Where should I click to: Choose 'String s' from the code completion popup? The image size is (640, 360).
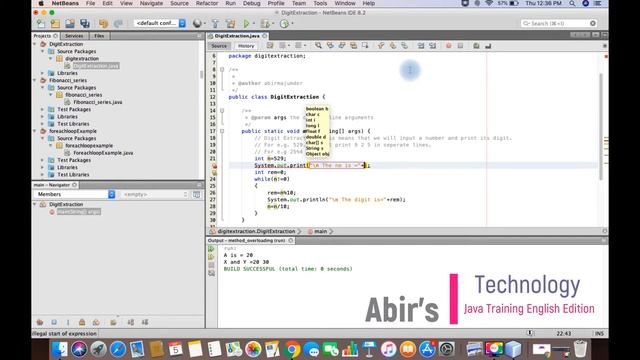pos(314,148)
